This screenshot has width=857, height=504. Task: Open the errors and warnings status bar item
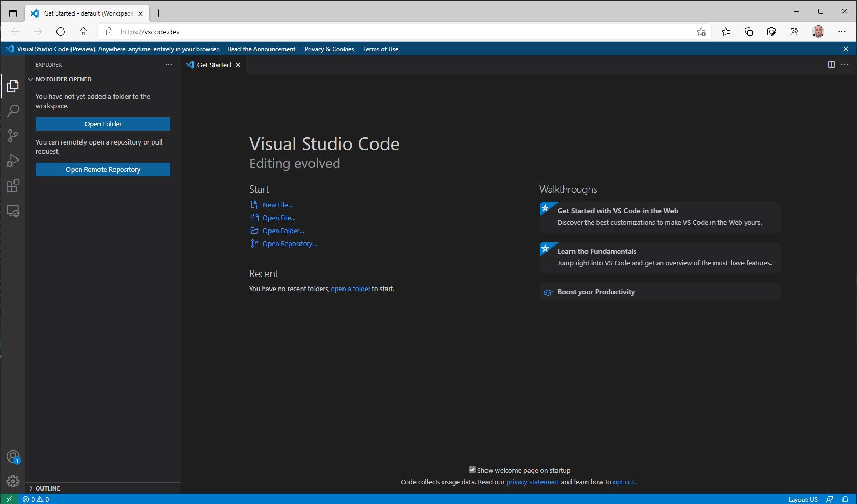[x=35, y=499]
